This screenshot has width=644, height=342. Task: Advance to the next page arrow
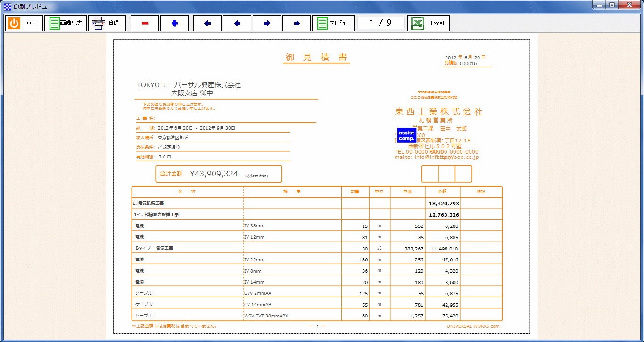(x=267, y=23)
